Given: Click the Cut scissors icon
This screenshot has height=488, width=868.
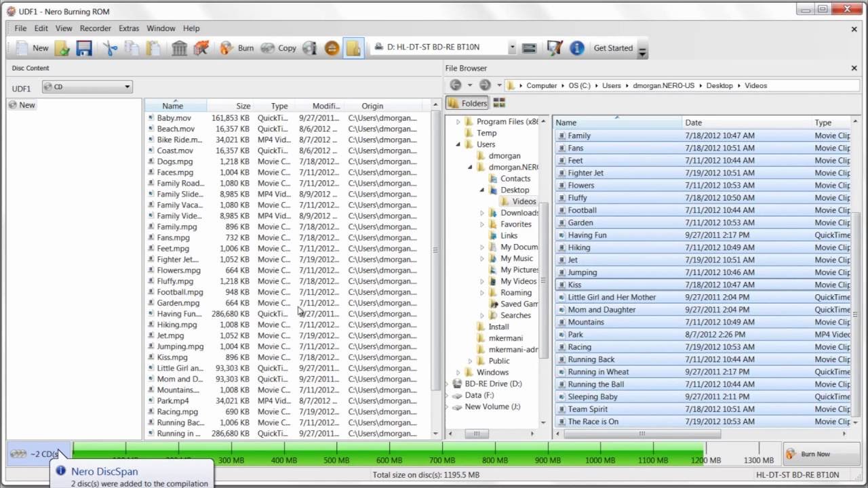Looking at the screenshot, I should [x=110, y=48].
